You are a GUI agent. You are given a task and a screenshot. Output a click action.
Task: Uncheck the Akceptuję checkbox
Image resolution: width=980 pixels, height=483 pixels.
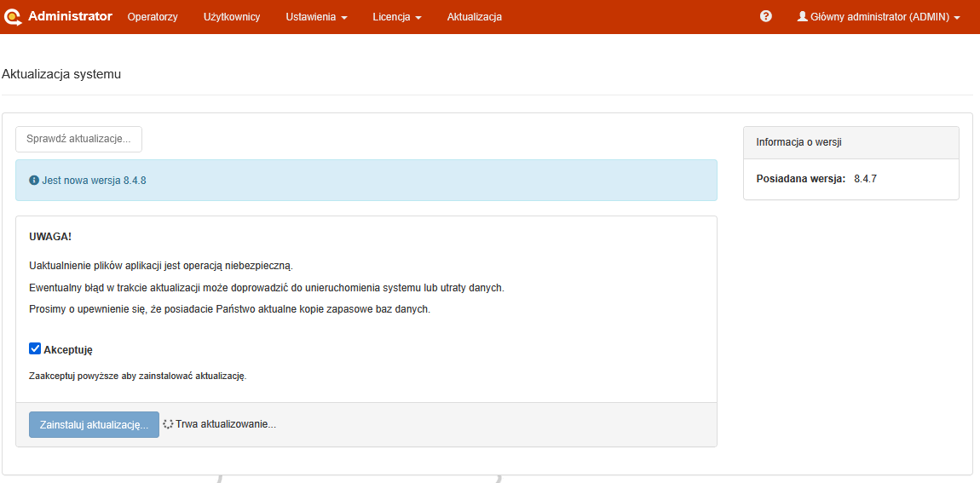click(35, 348)
